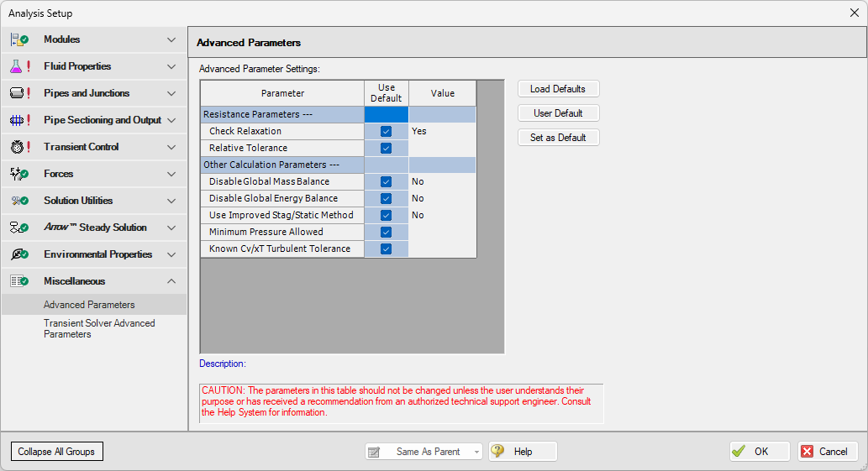Image resolution: width=868 pixels, height=471 pixels.
Task: Select the Modules group label
Action: (62, 39)
